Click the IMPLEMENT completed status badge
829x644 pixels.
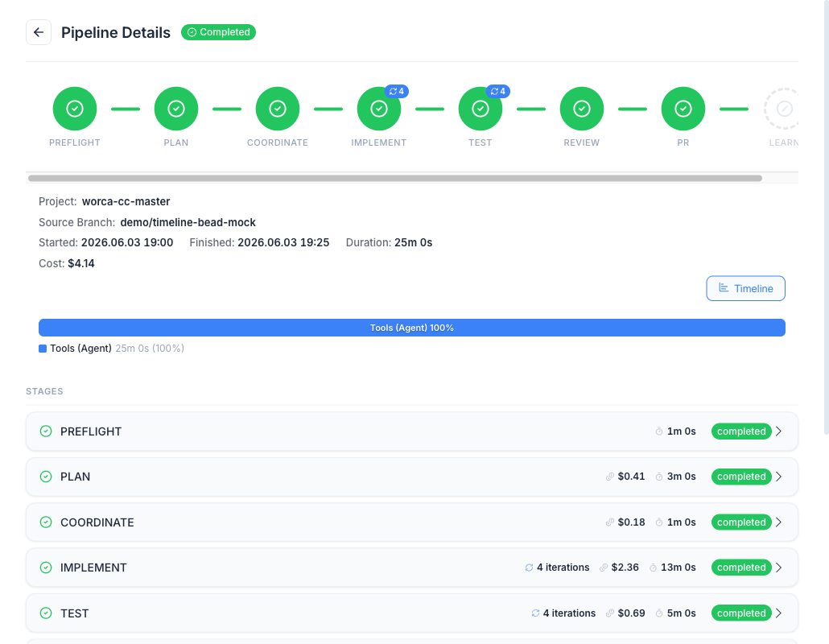[x=741, y=568]
